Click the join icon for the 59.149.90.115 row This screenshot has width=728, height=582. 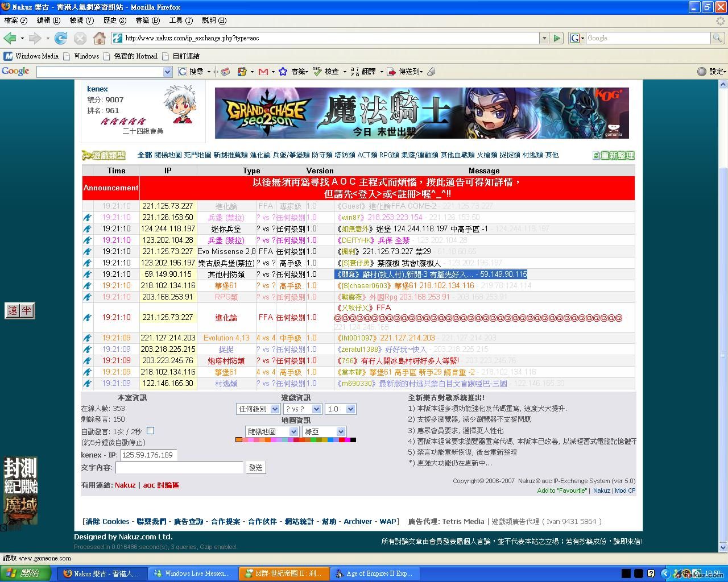(x=88, y=275)
